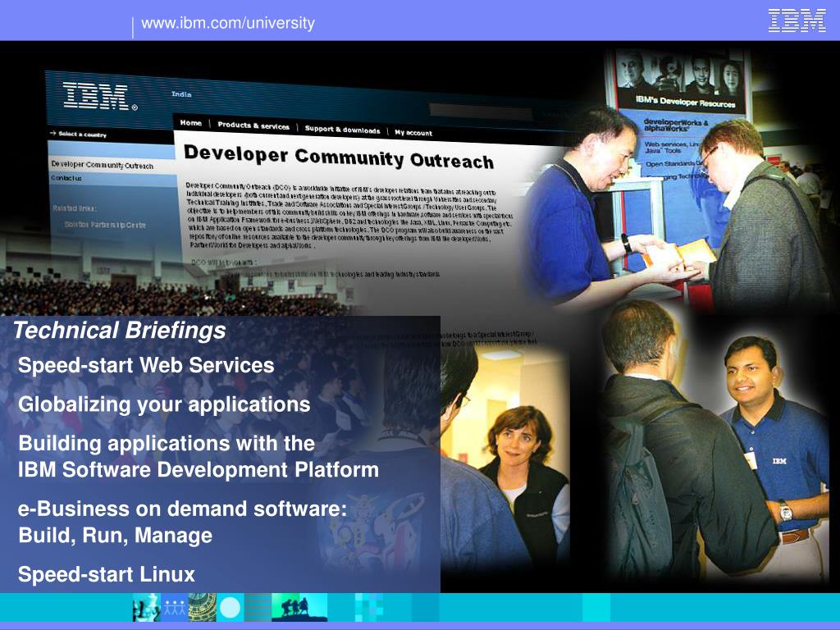
Task: Click the white circle footer tile
Action: click(231, 608)
